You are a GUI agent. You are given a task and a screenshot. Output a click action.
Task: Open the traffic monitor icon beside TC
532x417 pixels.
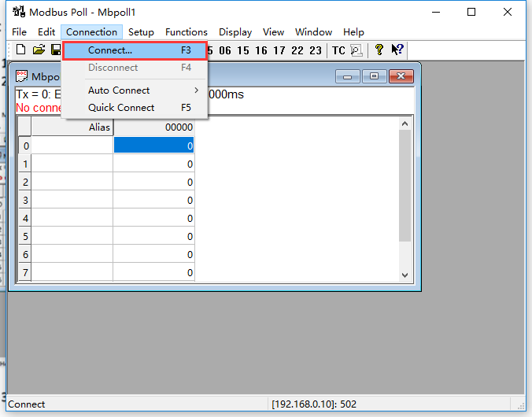pyautogui.click(x=356, y=50)
